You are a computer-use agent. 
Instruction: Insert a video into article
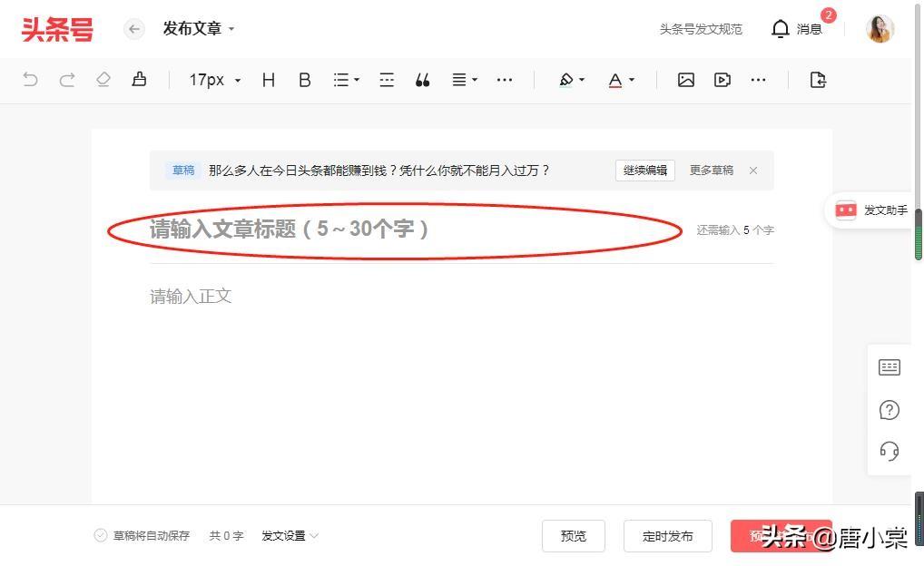click(x=722, y=80)
